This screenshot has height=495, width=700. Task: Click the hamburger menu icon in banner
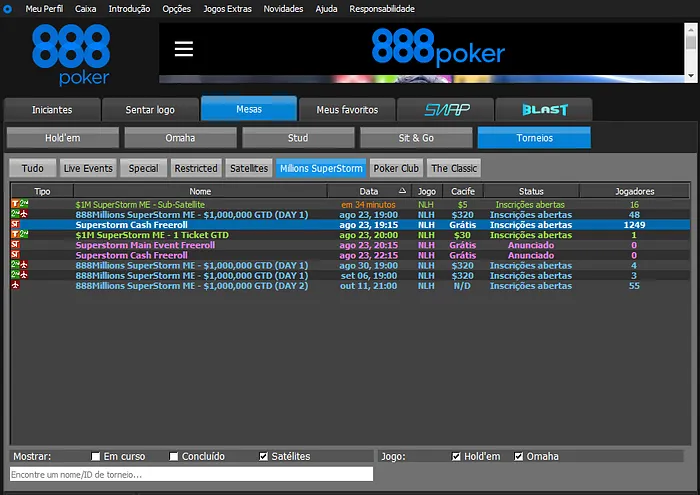coord(183,49)
